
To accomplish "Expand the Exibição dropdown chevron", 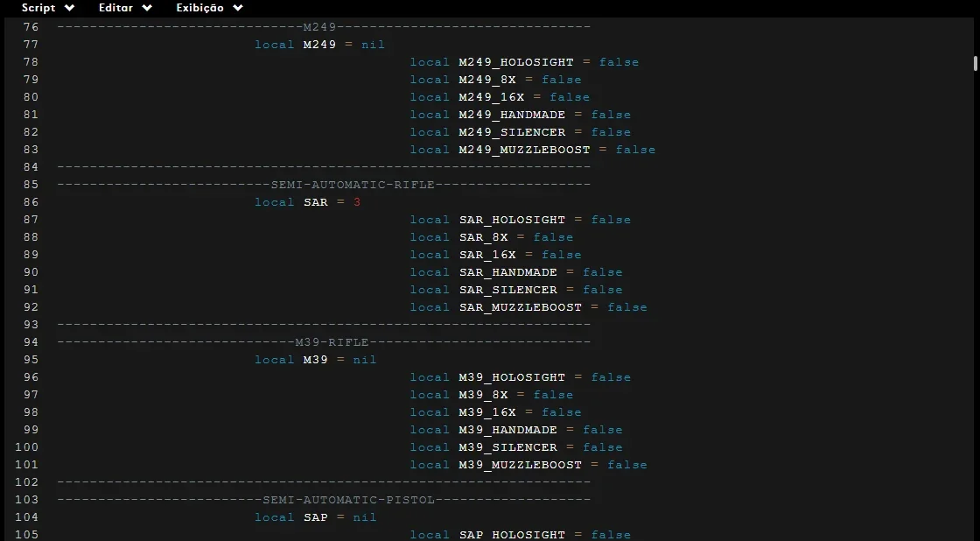I will (x=237, y=8).
